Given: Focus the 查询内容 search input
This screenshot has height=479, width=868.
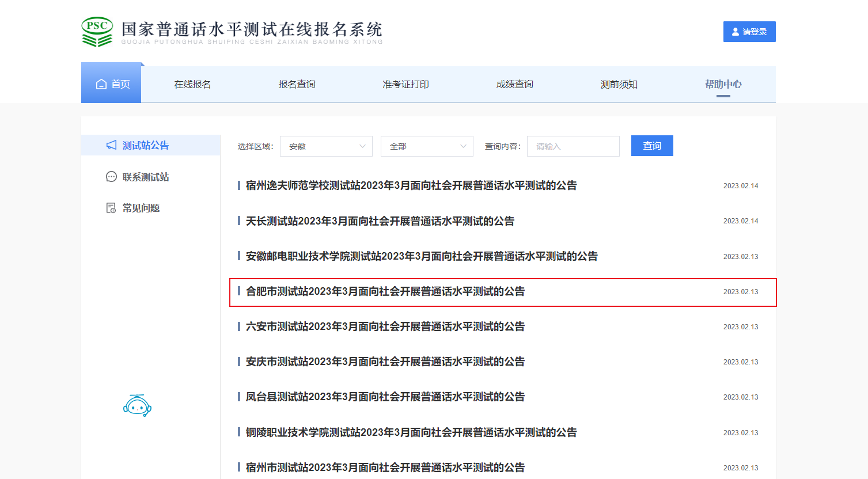Looking at the screenshot, I should point(573,146).
